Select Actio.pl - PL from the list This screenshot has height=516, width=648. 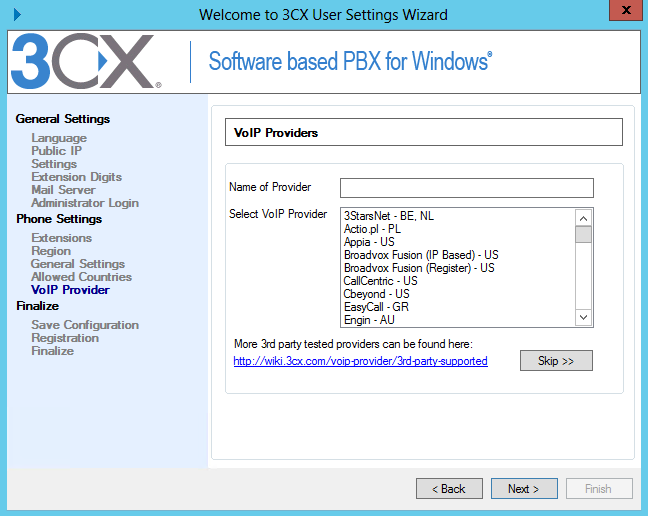pos(372,229)
